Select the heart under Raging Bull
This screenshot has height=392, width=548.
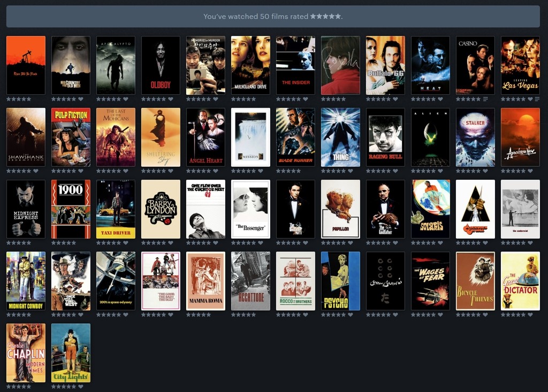pos(395,171)
